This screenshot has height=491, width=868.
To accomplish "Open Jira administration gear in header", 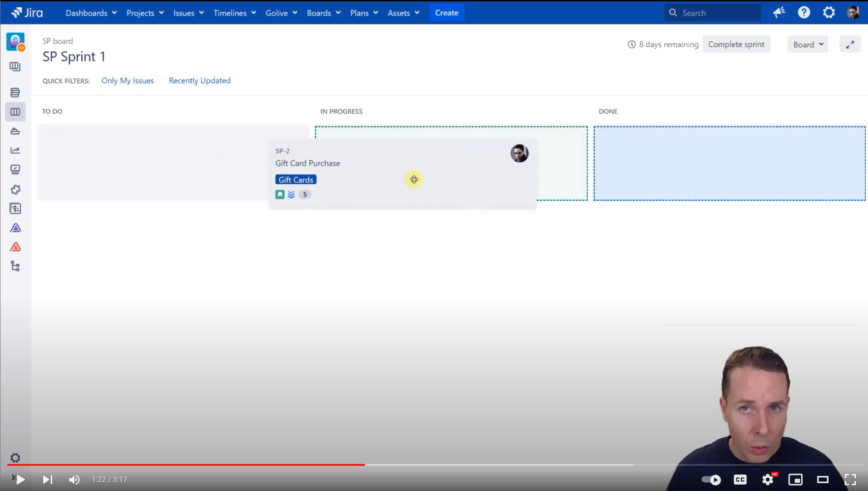I will pyautogui.click(x=829, y=12).
